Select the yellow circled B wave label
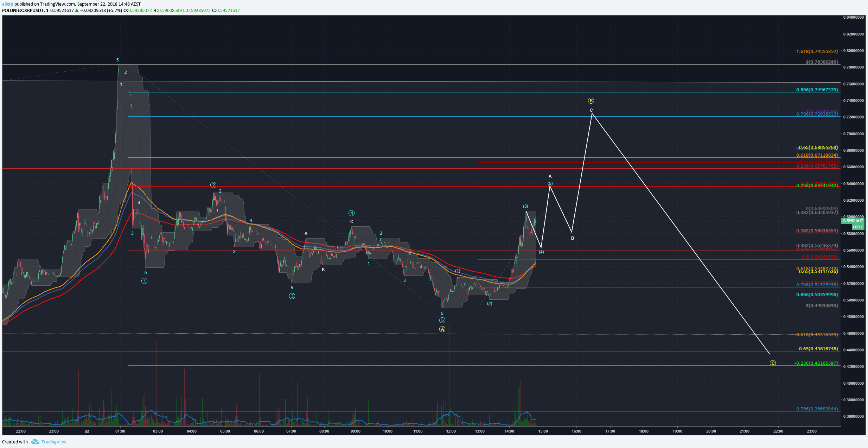 [x=591, y=101]
